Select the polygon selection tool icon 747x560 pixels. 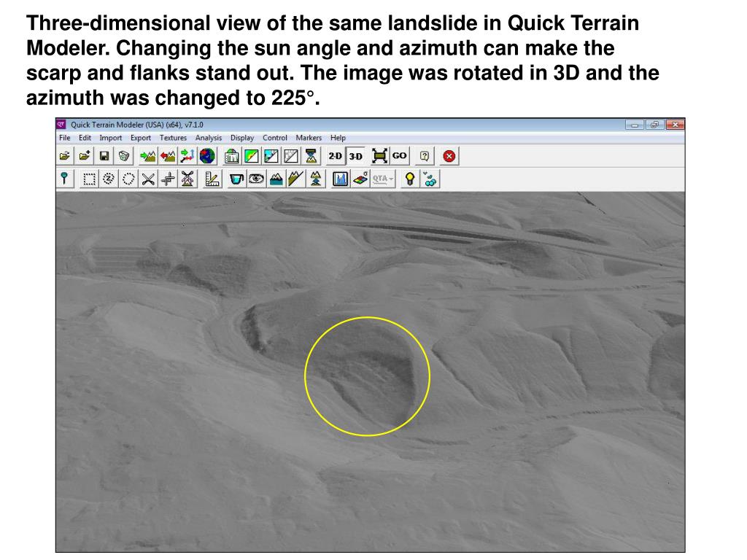click(x=109, y=179)
